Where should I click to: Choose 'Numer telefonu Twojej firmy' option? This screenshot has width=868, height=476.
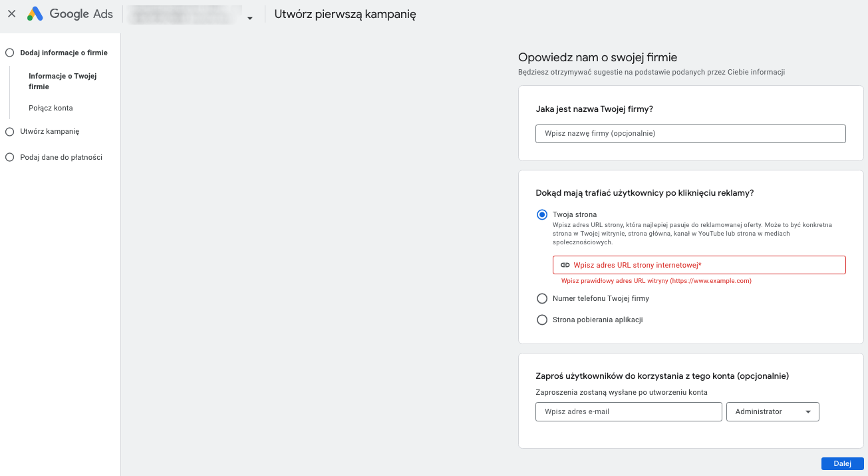pos(542,298)
